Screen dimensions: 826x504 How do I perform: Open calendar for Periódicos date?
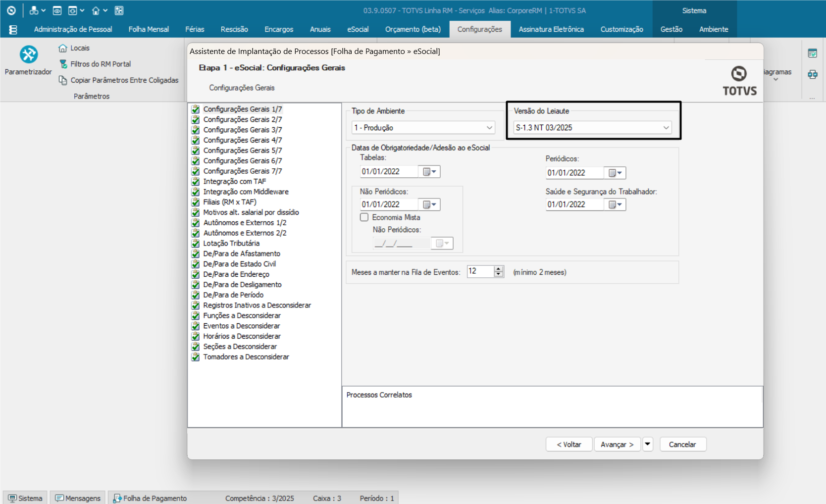pyautogui.click(x=615, y=173)
